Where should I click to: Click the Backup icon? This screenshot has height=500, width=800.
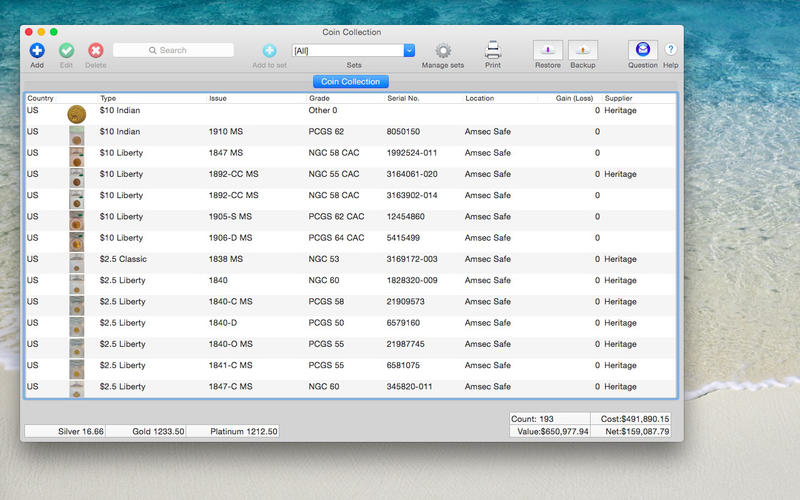(x=583, y=50)
